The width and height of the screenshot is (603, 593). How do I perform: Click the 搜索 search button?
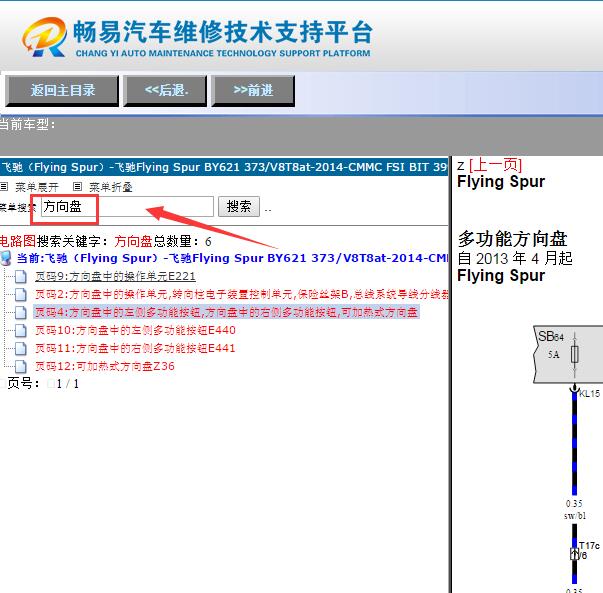tap(239, 207)
